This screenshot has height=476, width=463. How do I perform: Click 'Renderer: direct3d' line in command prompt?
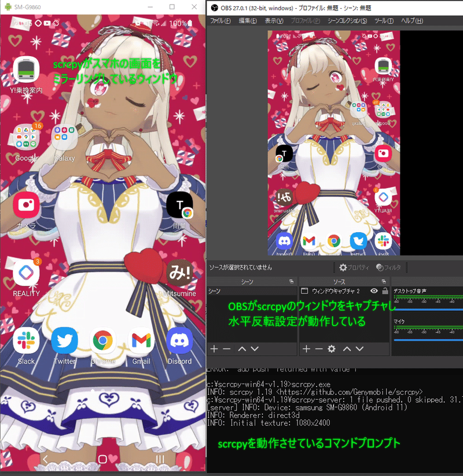253,415
